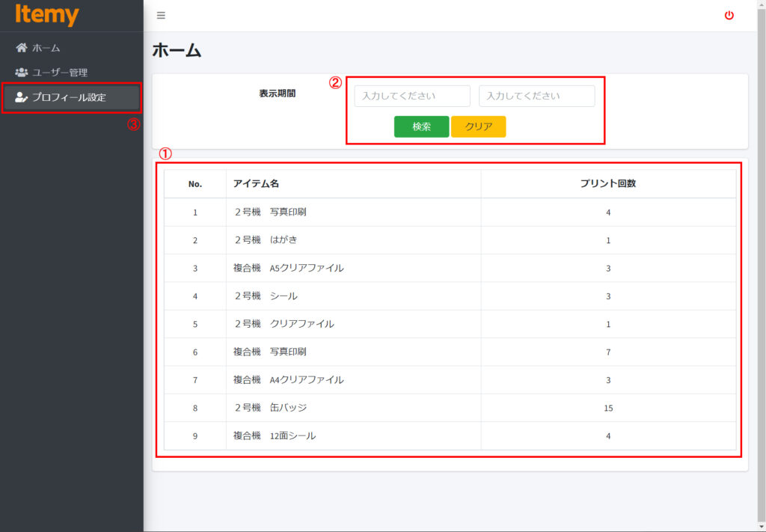Toggle the sidebar with the hamburger icon
Image resolution: width=766 pixels, height=532 pixels.
161,16
